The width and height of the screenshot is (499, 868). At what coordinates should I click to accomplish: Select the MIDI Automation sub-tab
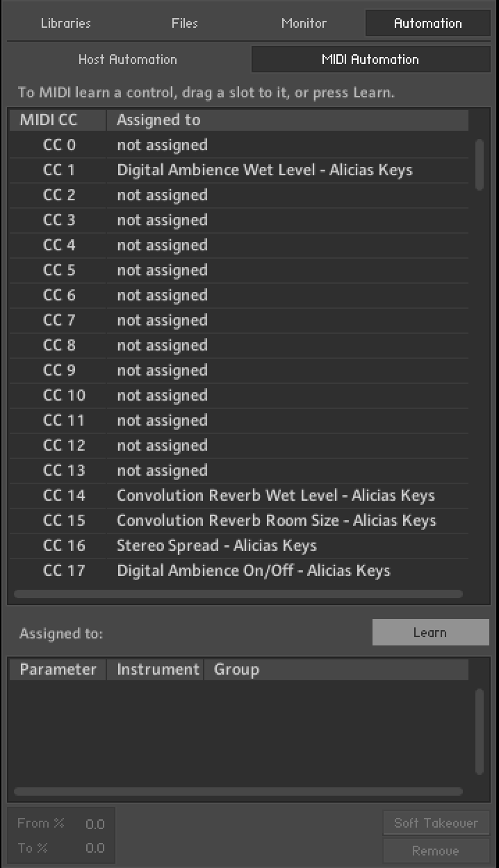[x=370, y=59]
